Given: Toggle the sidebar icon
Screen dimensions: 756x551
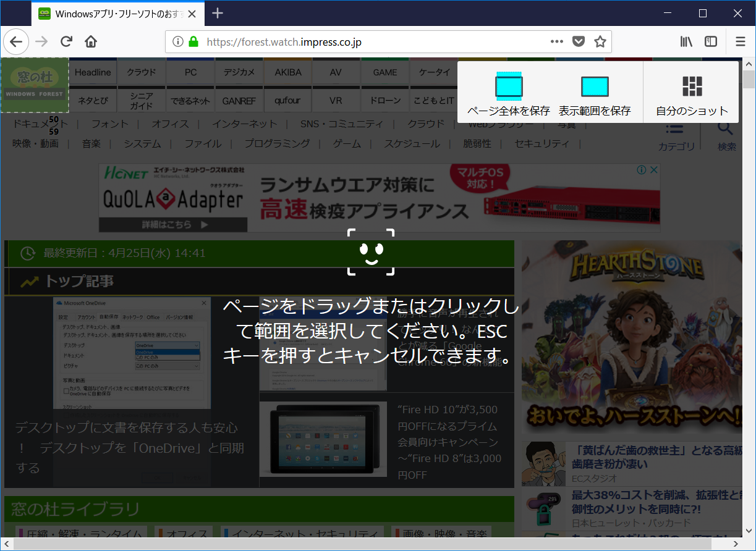Looking at the screenshot, I should [710, 41].
